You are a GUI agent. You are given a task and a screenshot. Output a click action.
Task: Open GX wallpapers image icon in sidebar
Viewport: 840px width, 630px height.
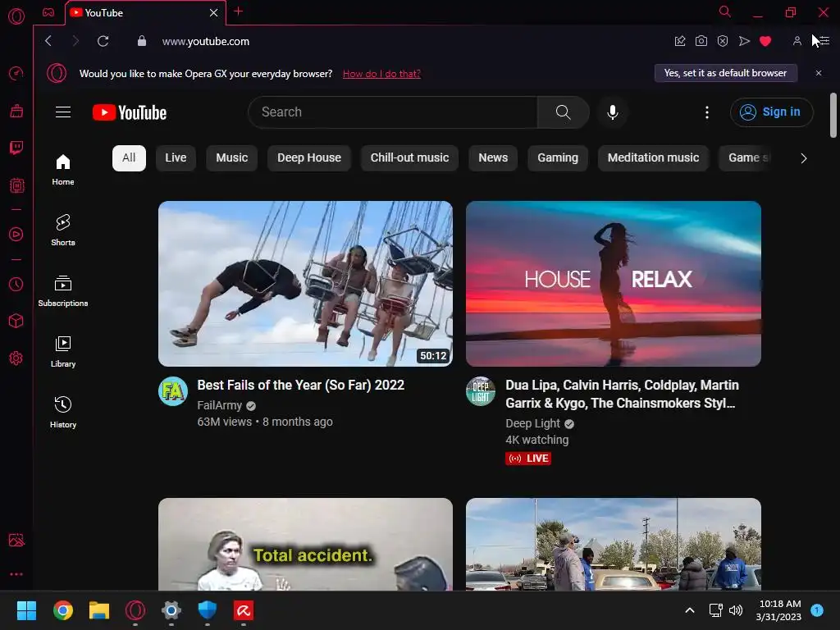coord(16,540)
